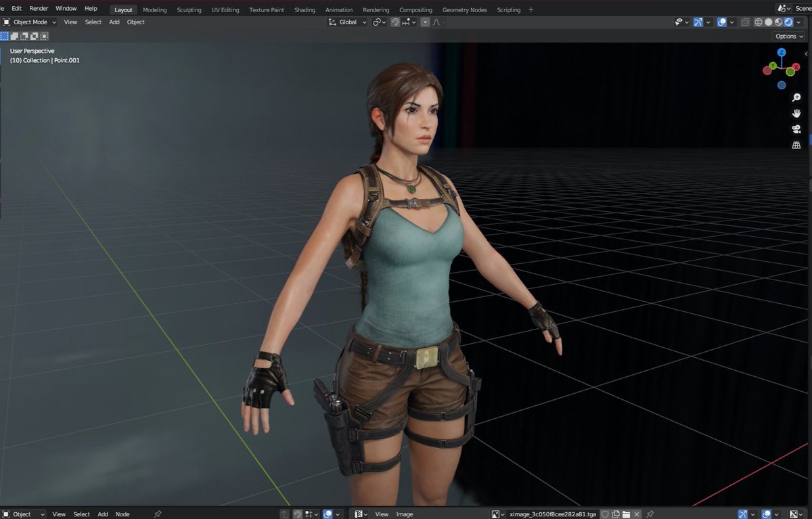Open the node editor Node menu
Viewport: 812px width, 519px height.
pyautogui.click(x=122, y=514)
